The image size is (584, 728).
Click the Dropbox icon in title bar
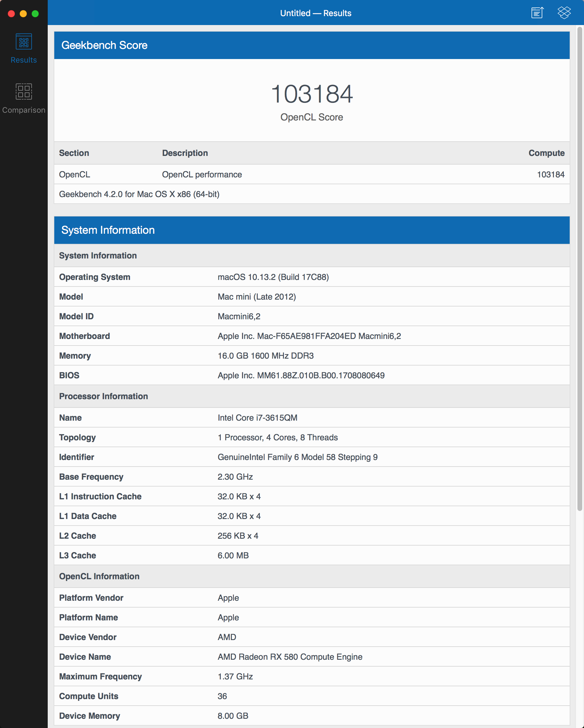point(564,13)
